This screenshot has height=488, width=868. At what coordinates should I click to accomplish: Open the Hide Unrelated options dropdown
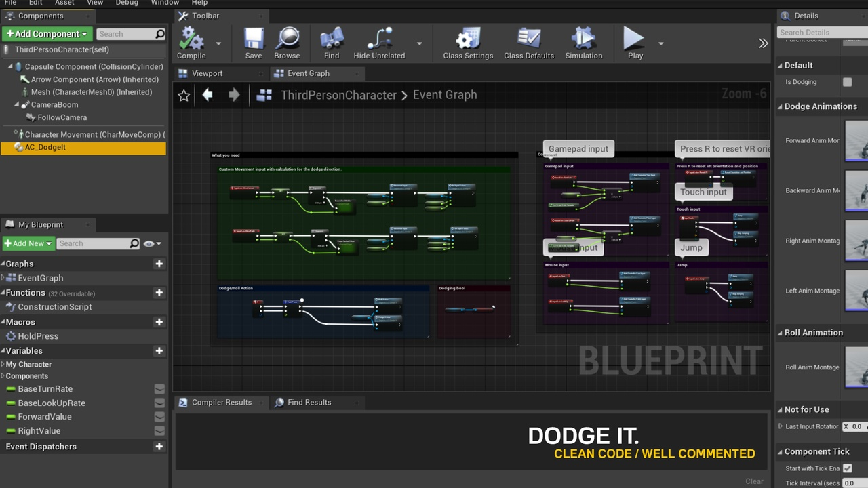coord(419,43)
